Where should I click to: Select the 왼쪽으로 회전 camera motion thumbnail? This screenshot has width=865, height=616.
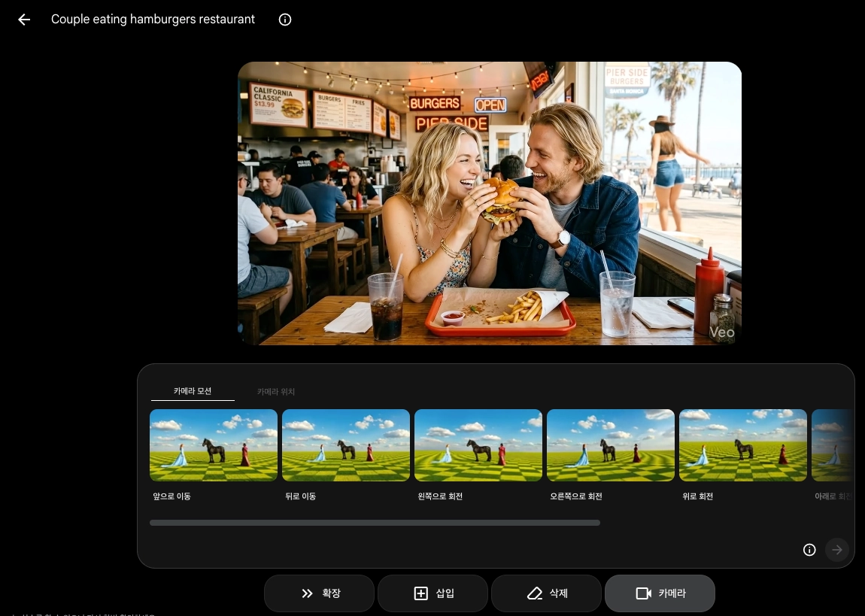[478, 445]
